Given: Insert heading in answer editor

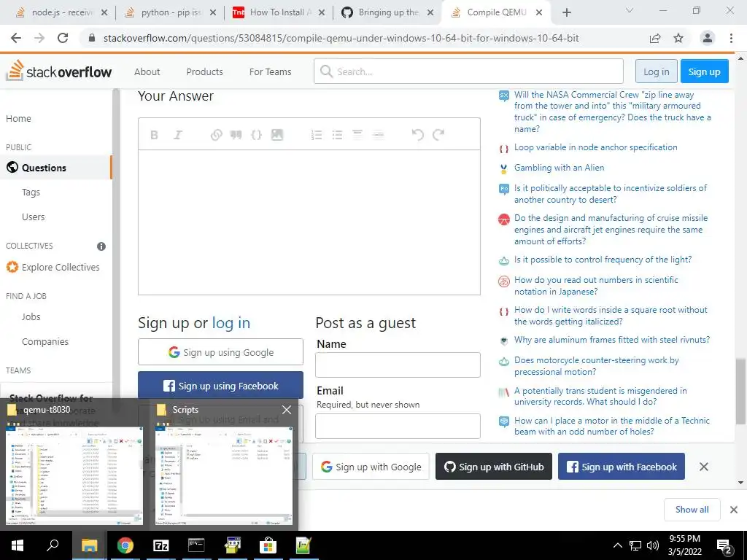Looking at the screenshot, I should click(x=357, y=135).
